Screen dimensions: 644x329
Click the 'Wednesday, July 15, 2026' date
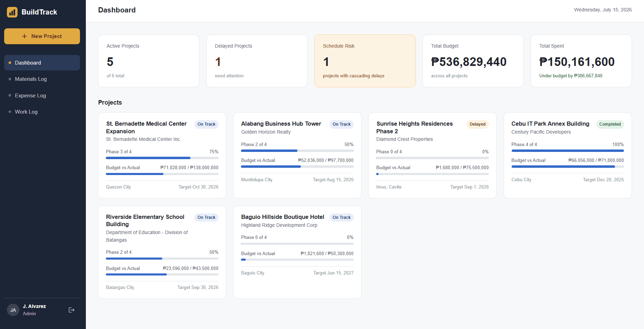tap(603, 10)
